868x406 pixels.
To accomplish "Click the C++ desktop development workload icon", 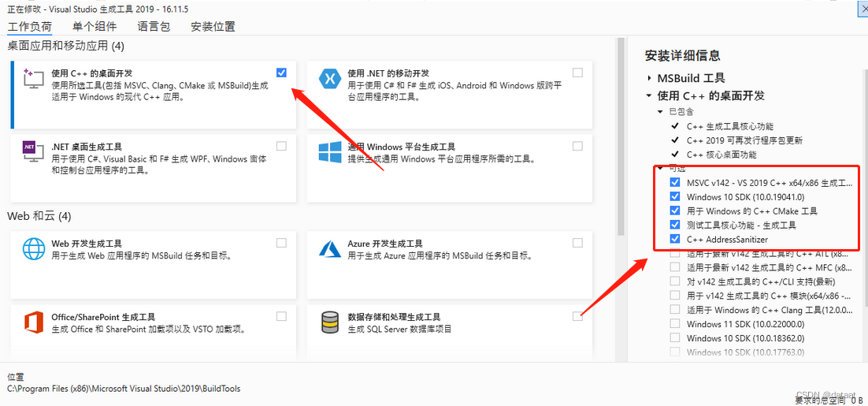I will [x=32, y=80].
